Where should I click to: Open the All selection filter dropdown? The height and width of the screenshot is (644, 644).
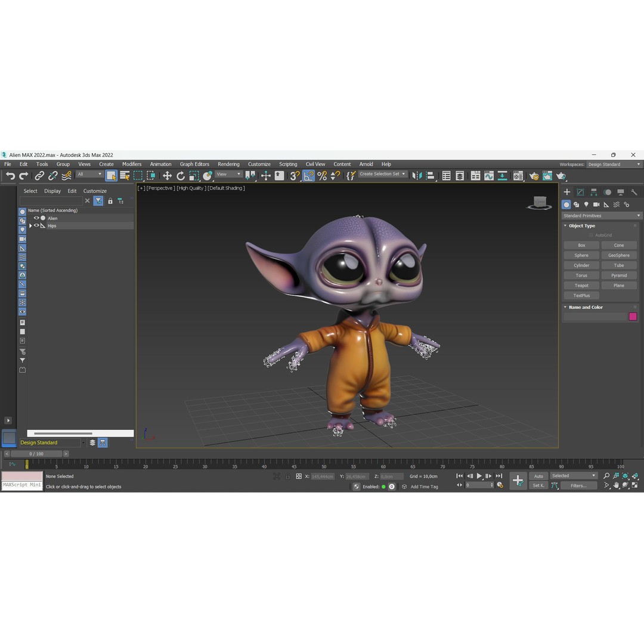point(89,174)
